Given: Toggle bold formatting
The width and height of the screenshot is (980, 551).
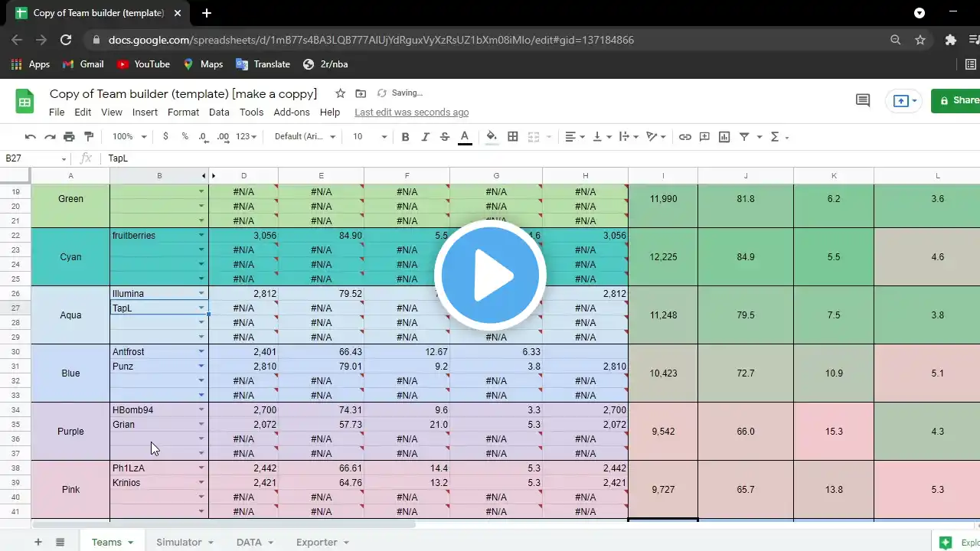Looking at the screenshot, I should pyautogui.click(x=405, y=137).
